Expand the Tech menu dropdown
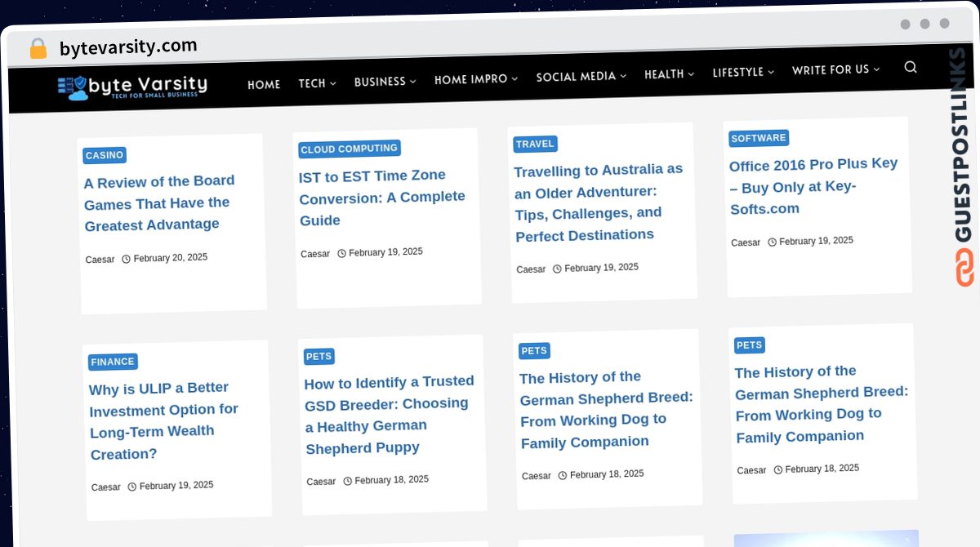 317,83
